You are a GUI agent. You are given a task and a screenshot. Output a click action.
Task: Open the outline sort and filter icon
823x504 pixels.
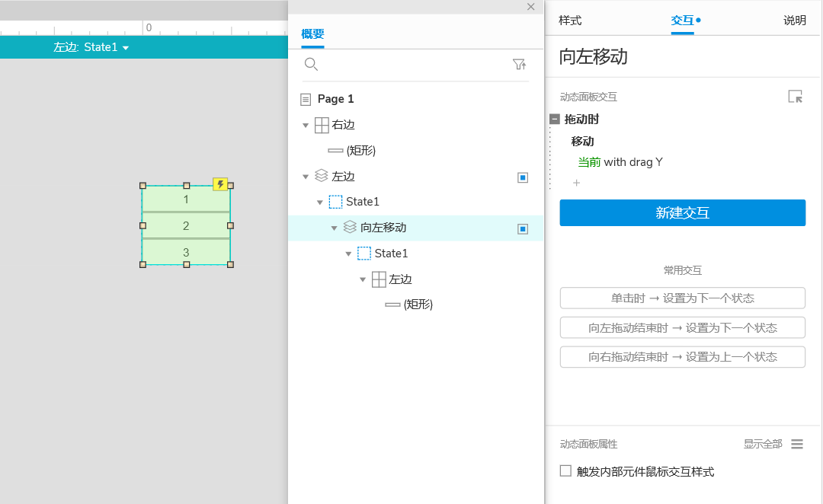click(519, 65)
